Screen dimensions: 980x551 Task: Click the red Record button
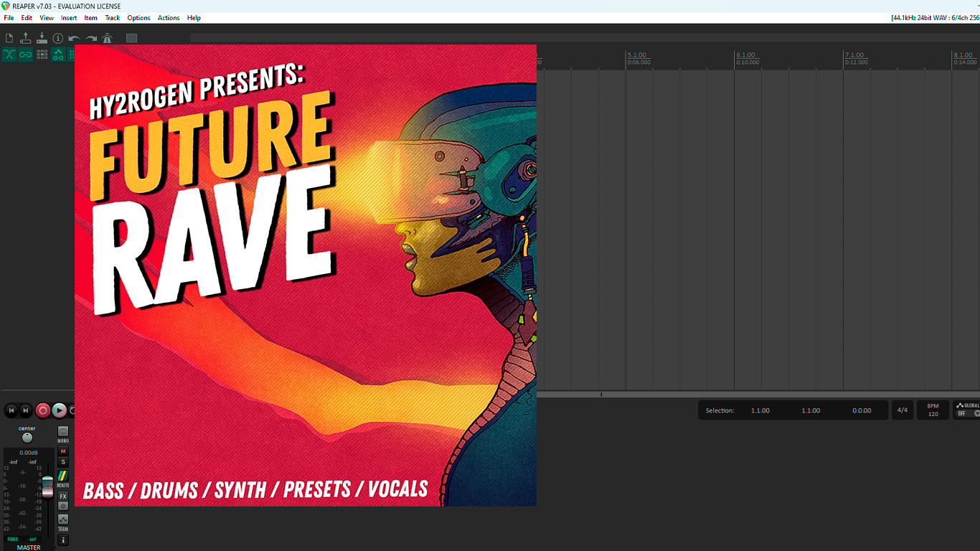pyautogui.click(x=43, y=410)
